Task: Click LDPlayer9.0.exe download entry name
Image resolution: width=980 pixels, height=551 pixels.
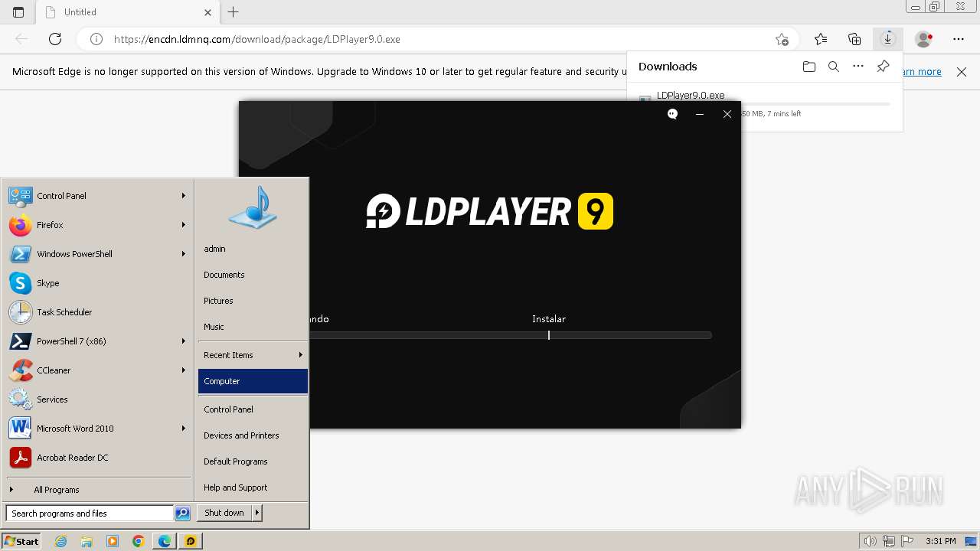Action: coord(691,96)
